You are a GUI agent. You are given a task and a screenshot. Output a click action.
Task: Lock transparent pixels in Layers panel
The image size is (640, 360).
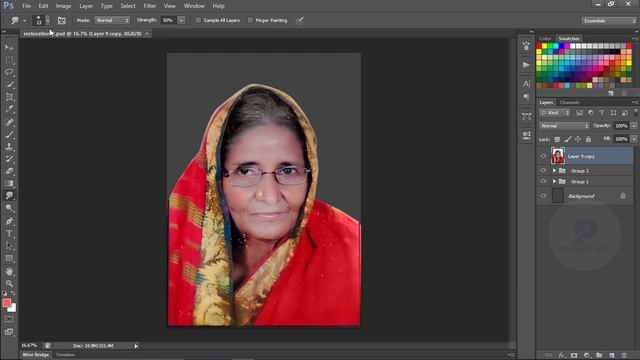pyautogui.click(x=557, y=139)
